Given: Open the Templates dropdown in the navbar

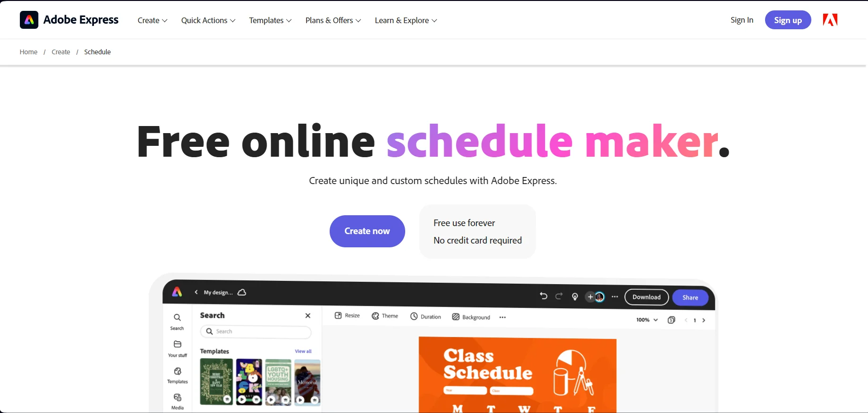Looking at the screenshot, I should [x=270, y=20].
